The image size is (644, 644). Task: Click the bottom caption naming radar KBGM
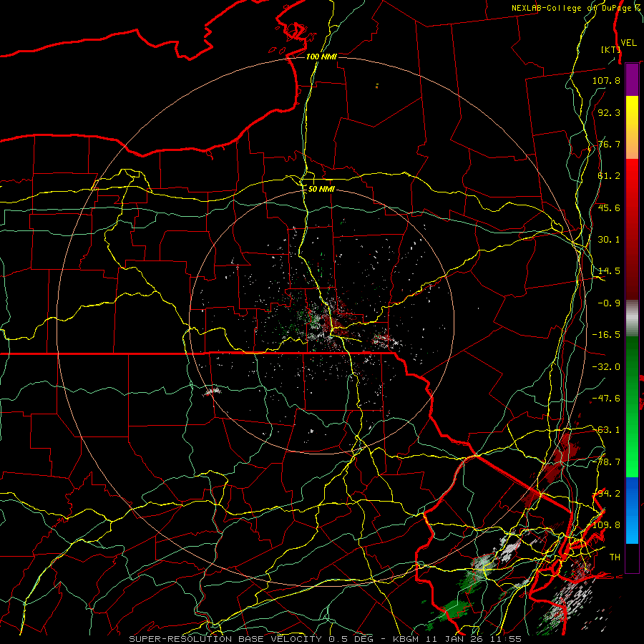click(326, 639)
